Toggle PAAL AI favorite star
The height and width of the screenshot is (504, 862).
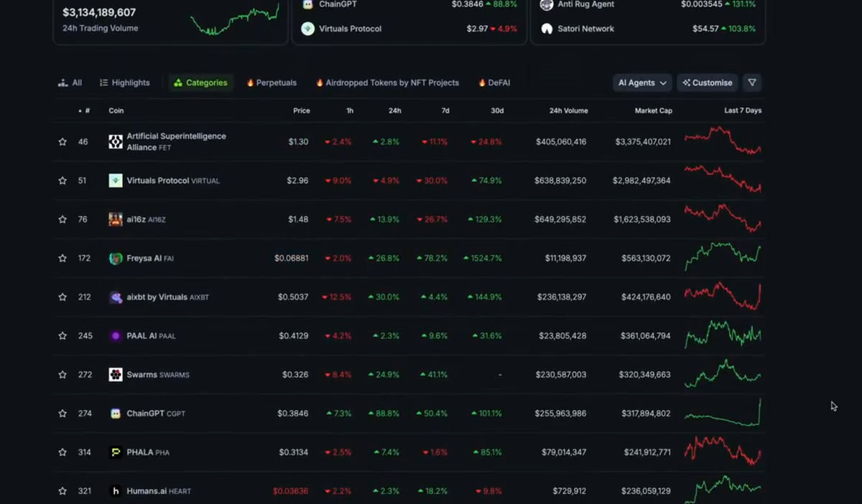point(62,336)
